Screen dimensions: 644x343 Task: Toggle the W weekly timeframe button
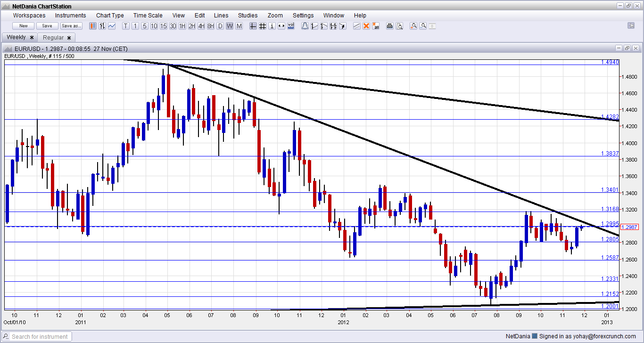[x=230, y=26]
